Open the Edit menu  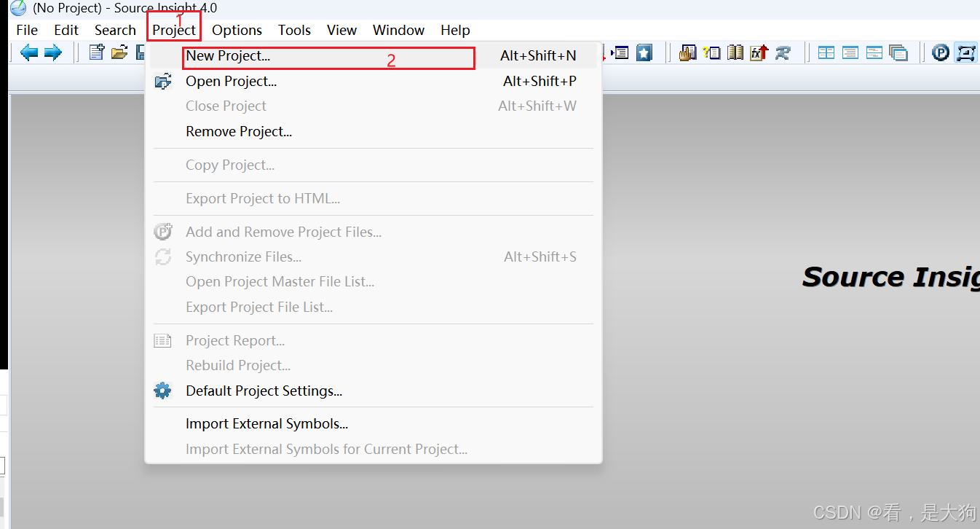66,30
